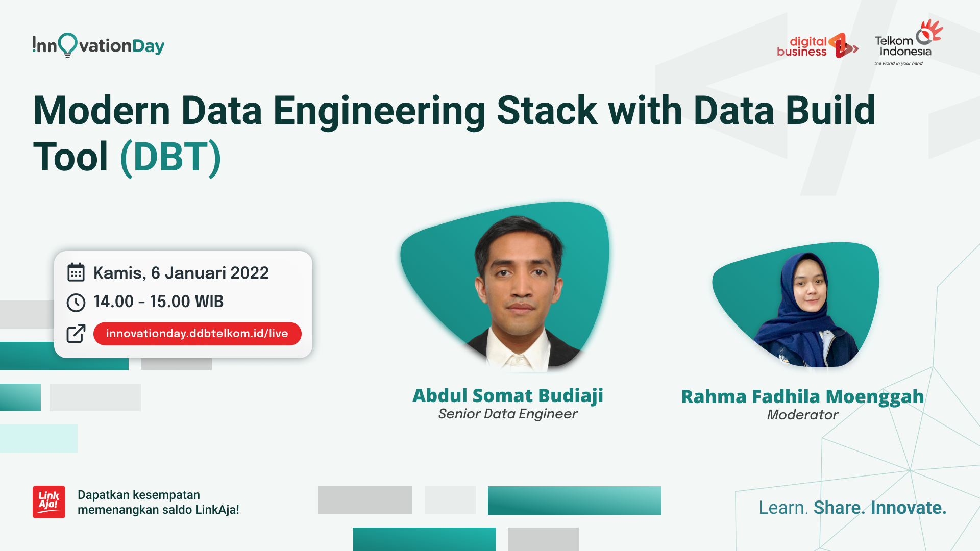Click the Telkom Indonesia logo
980x551 pixels.
pos(908,44)
